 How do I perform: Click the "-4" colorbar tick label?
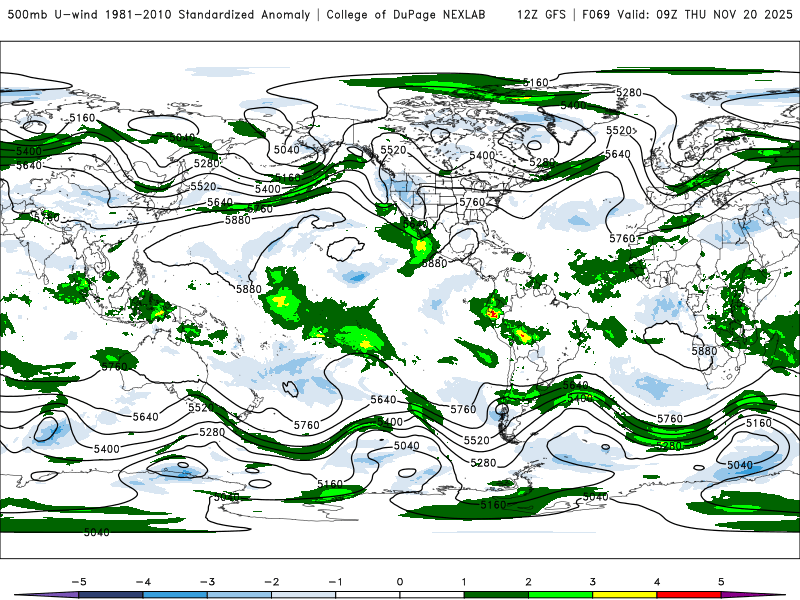point(143,582)
